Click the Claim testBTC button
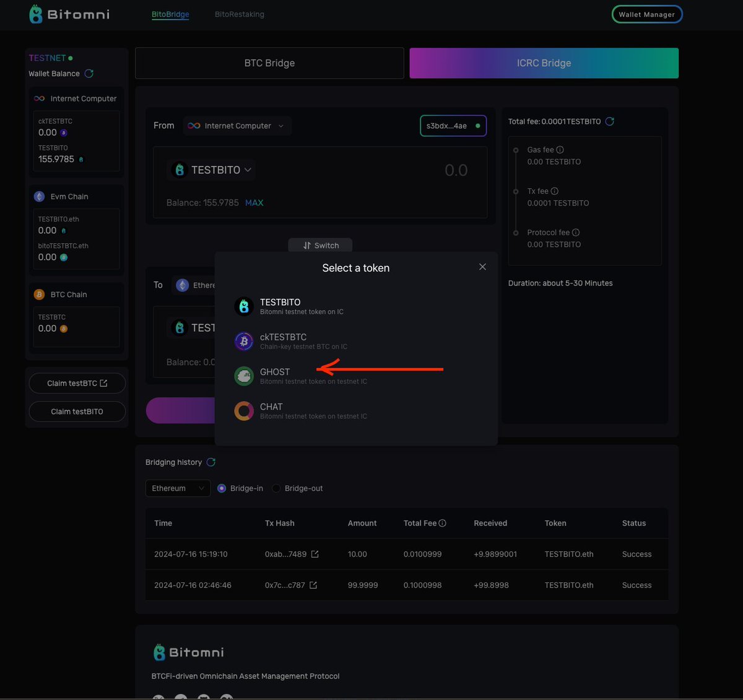This screenshot has width=743, height=700. pos(77,383)
